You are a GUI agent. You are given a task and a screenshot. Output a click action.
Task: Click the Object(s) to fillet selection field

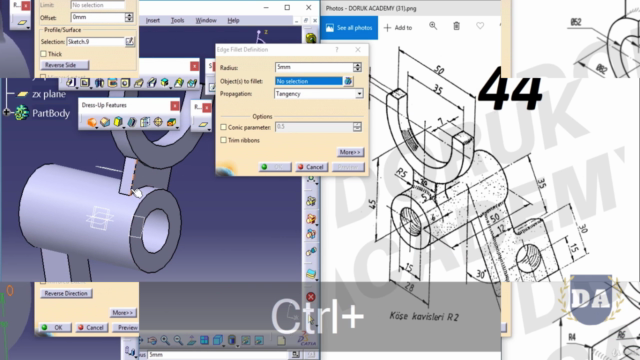(309, 81)
